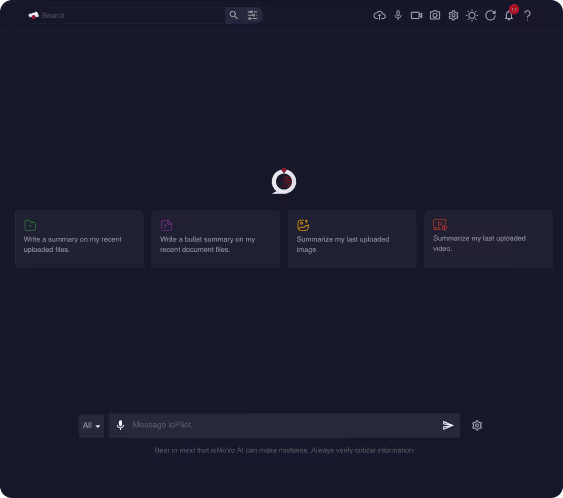Select 'Summarize my last uploaded image' card

[x=352, y=239]
